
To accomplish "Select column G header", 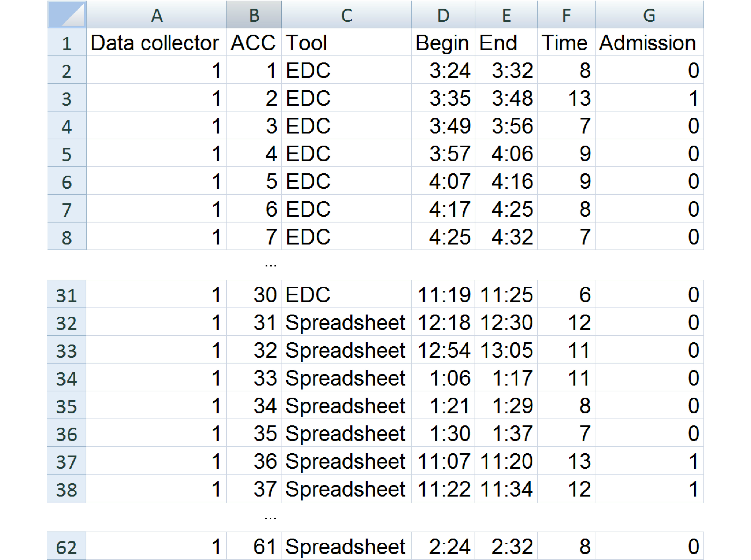I will (649, 15).
